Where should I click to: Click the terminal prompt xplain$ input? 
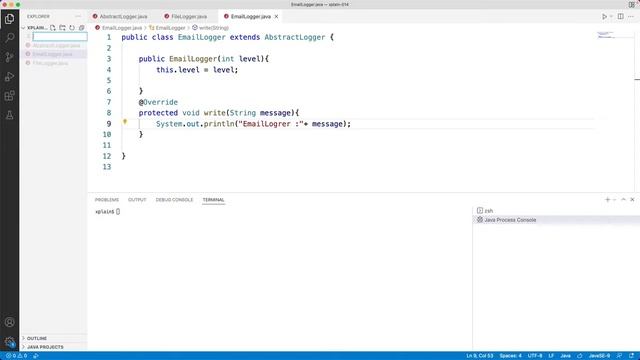107,211
